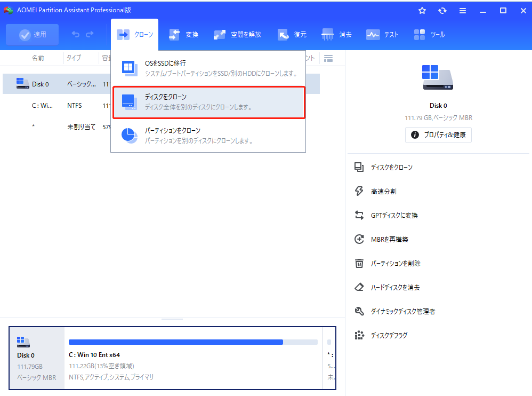
Task: Open the 復元 menu
Action: coord(292,35)
